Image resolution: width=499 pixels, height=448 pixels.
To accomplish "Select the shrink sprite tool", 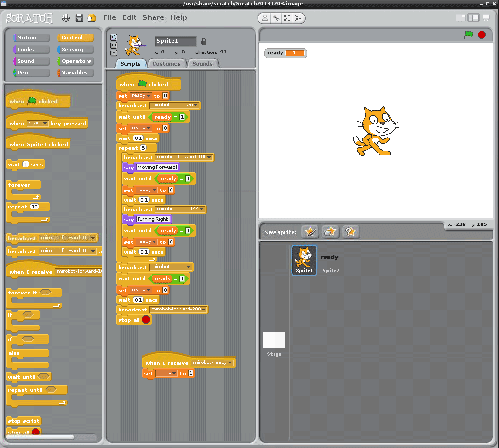I will click(298, 18).
